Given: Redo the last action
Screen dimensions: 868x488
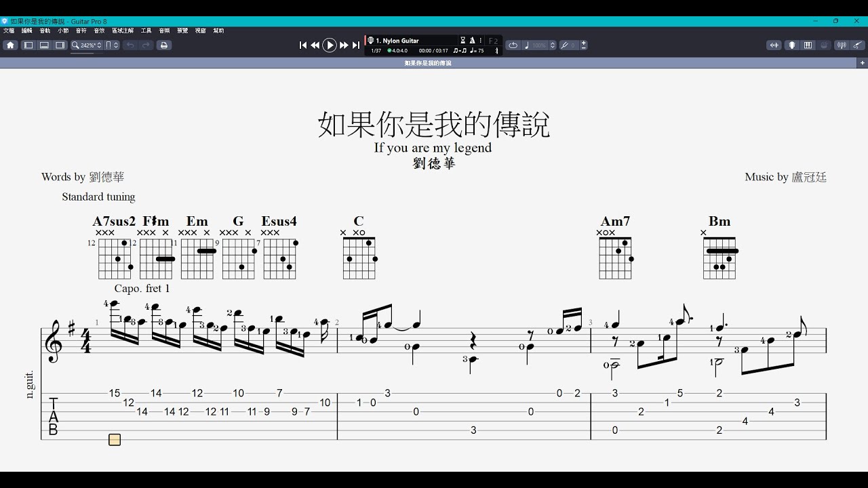Looking at the screenshot, I should coord(146,45).
